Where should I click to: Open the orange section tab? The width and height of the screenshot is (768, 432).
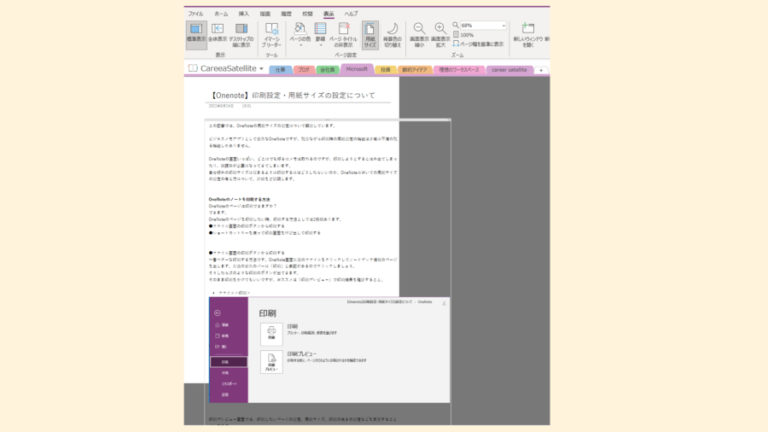(414, 70)
